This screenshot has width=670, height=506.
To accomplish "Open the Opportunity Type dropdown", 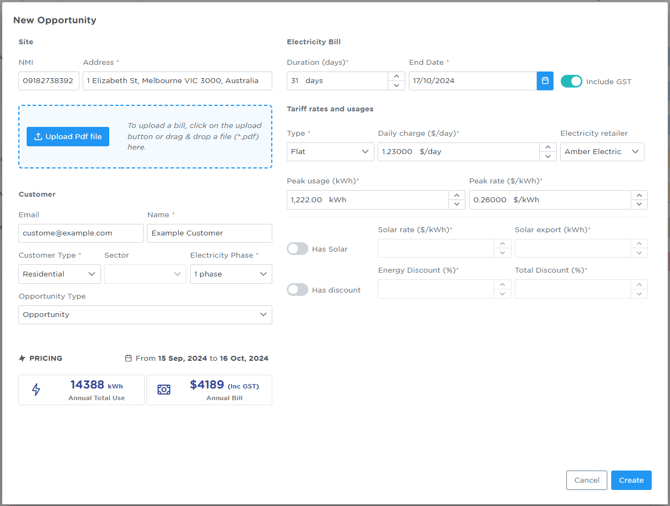I will [145, 315].
